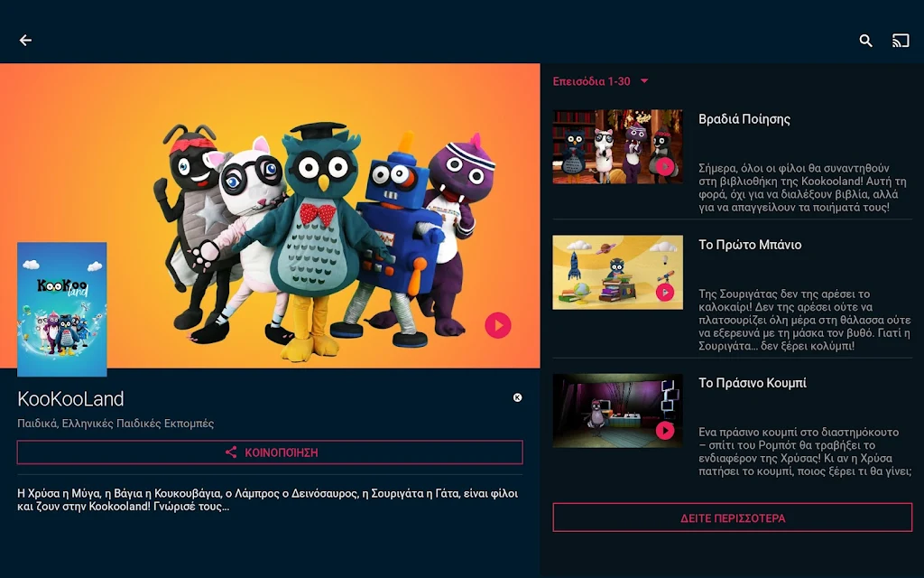Play the Το Πράσινο Κουμπί episode

[x=665, y=430]
